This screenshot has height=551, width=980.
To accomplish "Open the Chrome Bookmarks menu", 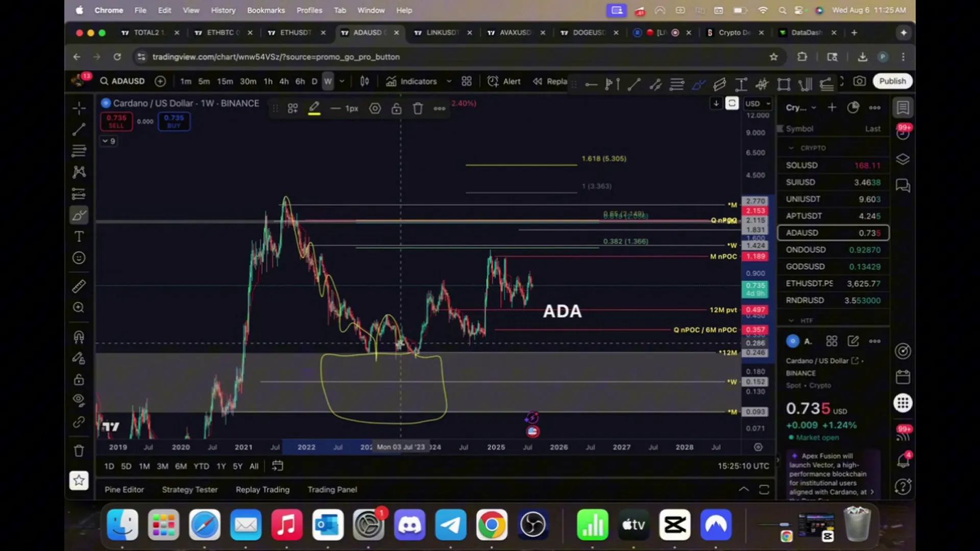I will pyautogui.click(x=266, y=10).
